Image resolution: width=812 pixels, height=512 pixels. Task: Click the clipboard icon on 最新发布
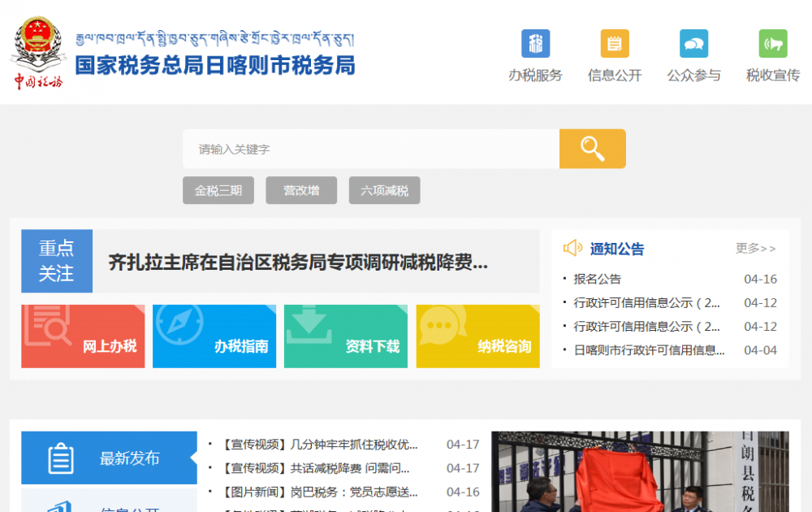58,458
